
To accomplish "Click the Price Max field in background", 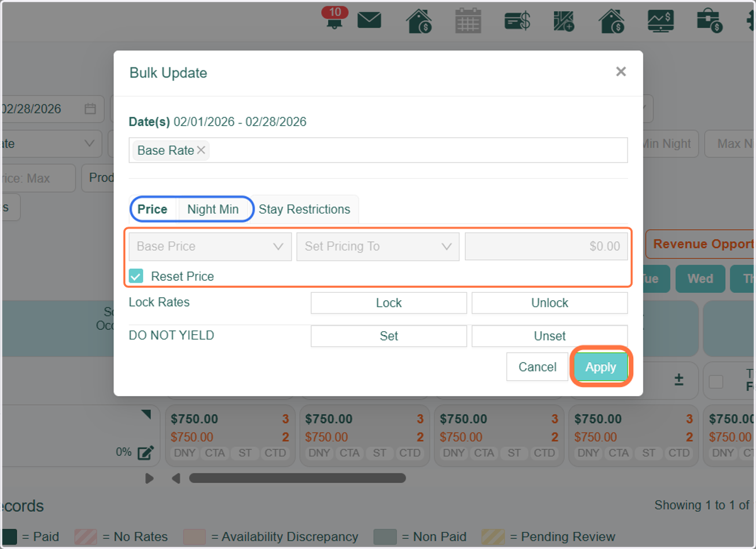I will [38, 178].
